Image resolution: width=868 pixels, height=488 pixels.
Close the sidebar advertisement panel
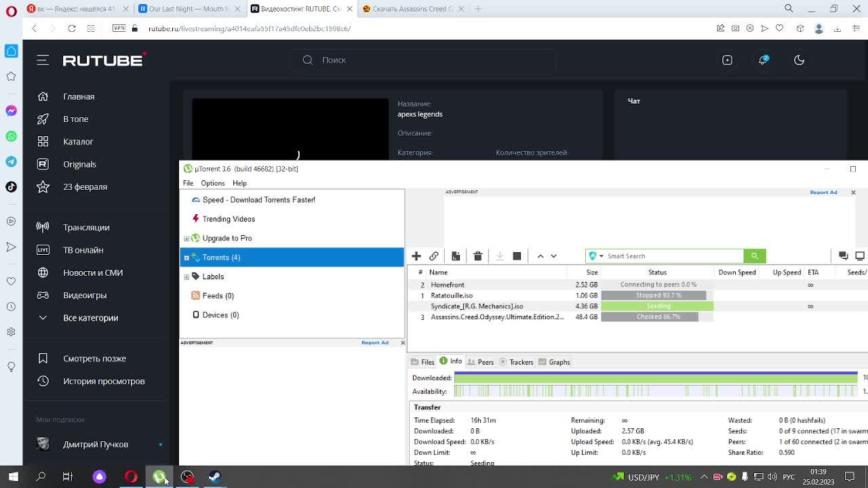tap(403, 342)
